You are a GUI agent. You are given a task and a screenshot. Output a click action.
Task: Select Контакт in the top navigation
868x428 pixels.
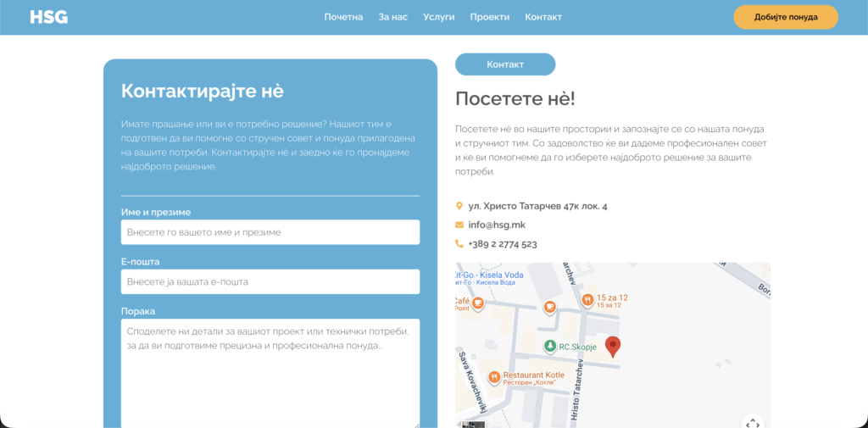(543, 17)
